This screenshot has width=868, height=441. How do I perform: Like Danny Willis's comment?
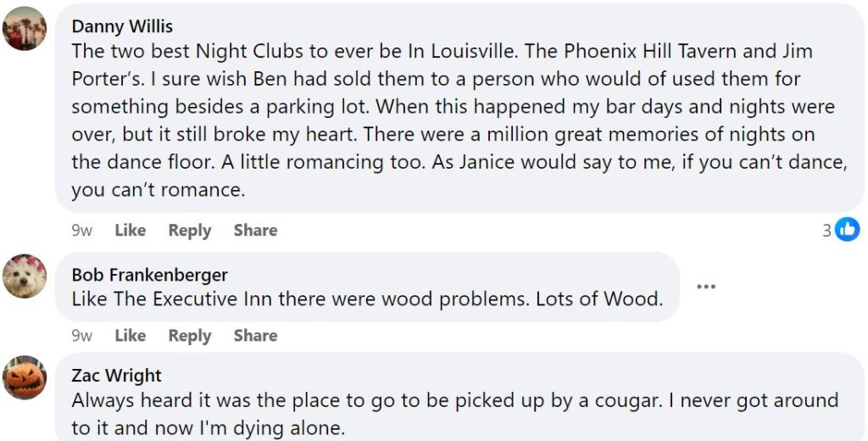(130, 230)
